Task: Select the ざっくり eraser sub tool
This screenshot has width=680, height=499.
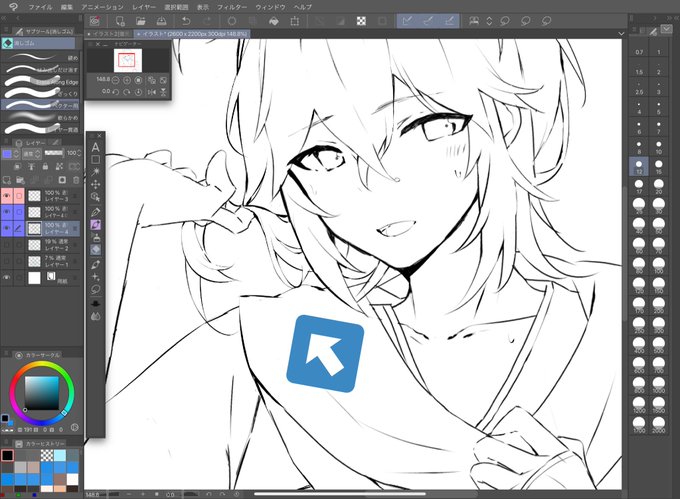Action: coord(41,93)
